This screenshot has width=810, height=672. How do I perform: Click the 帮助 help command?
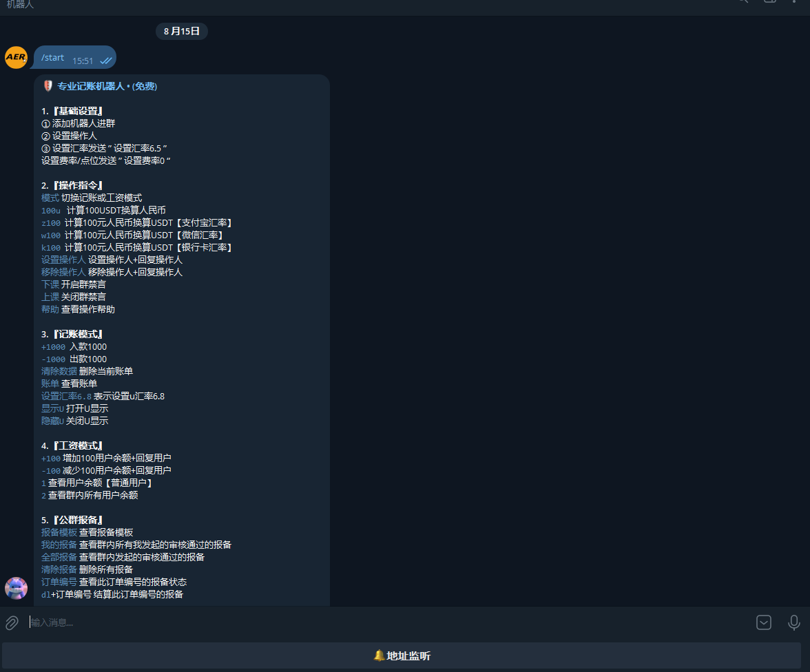50,309
